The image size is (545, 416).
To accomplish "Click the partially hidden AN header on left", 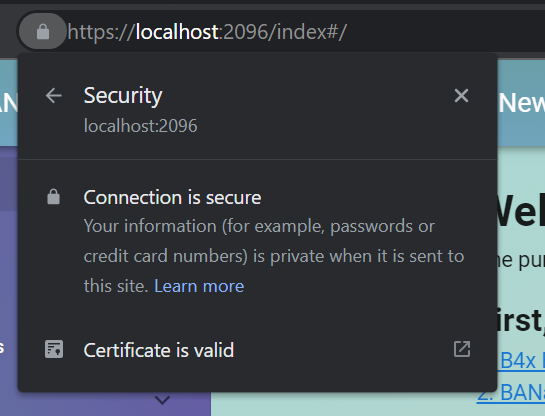I will [x=9, y=103].
